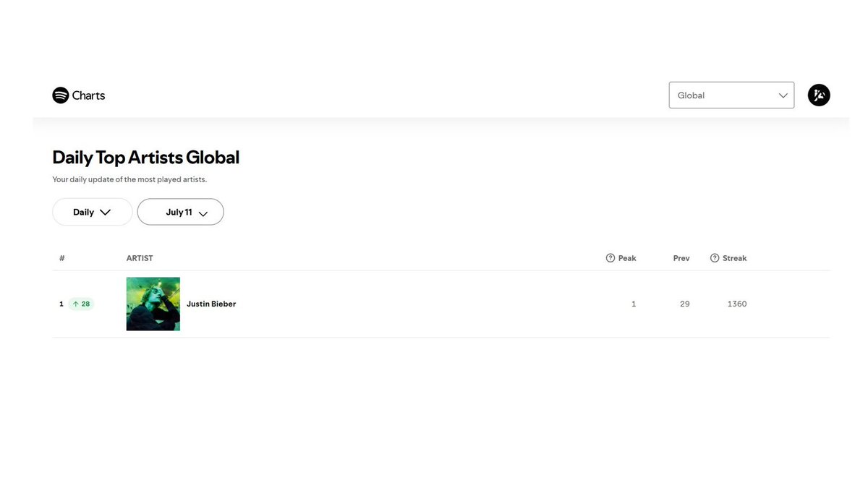Select the Streak value 1360
Screen dimensions: 868x488
[737, 304]
